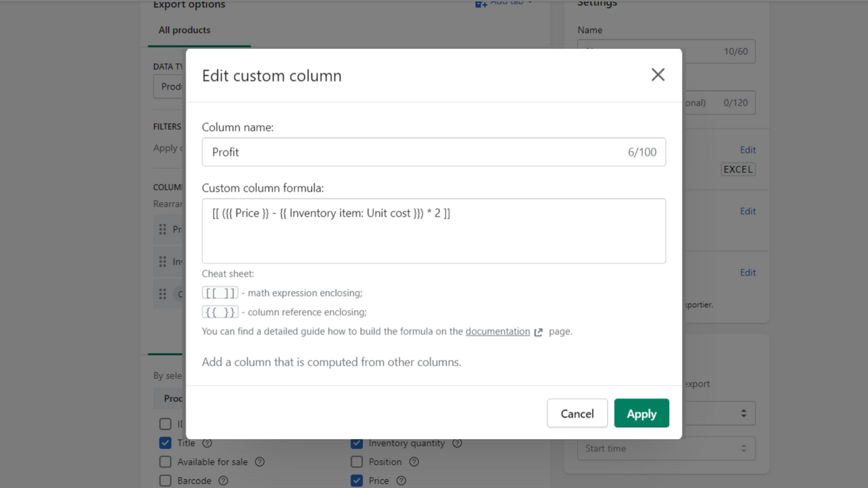
Task: Click the external link icon after documentation
Action: pyautogui.click(x=538, y=331)
